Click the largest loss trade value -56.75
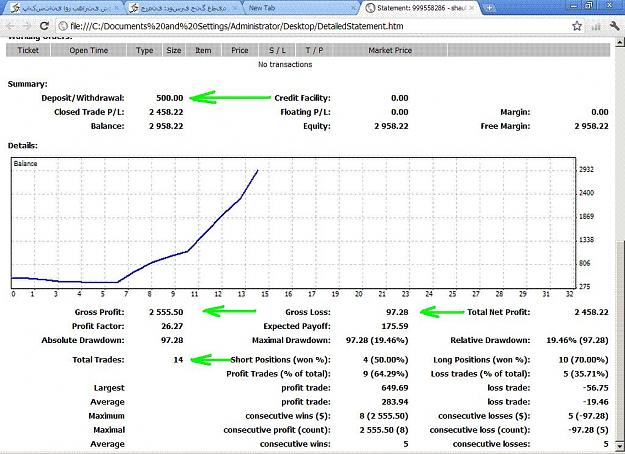The width and height of the screenshot is (625, 454). coord(595,388)
